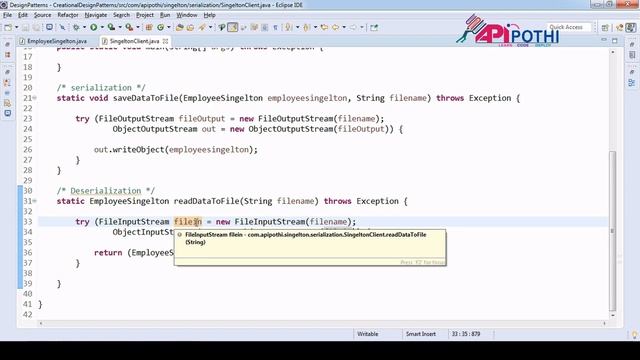Click the horizontal editor scrollbar
640x360 pixels.
pyautogui.click(x=322, y=323)
